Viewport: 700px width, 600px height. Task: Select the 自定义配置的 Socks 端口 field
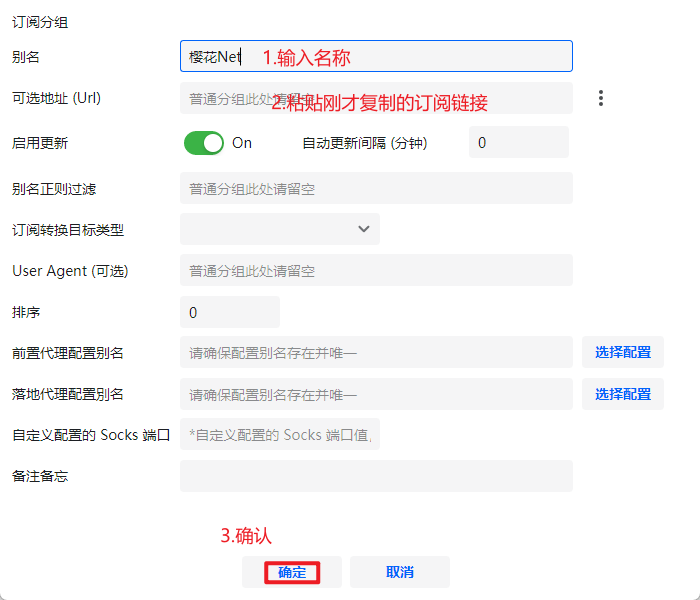tap(280, 435)
